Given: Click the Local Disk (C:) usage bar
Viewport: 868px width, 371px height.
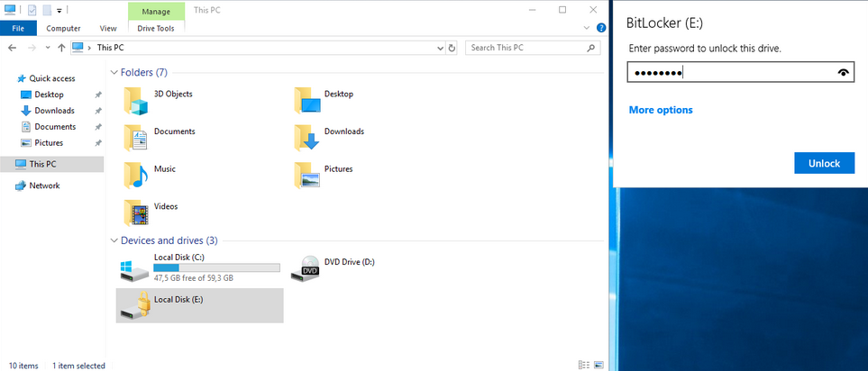Looking at the screenshot, I should pyautogui.click(x=216, y=267).
